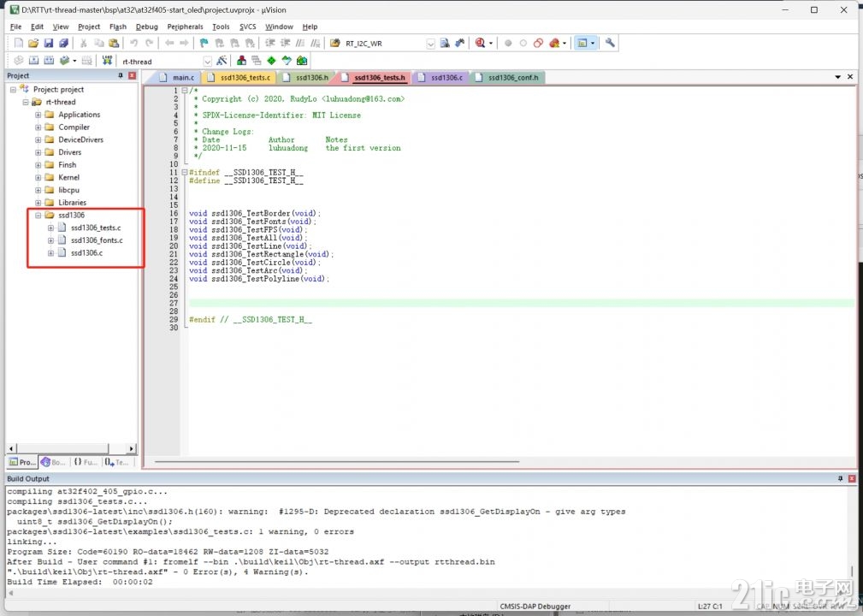This screenshot has height=616, width=863.
Task: Collapse the ssd1306 group
Action: [38, 216]
